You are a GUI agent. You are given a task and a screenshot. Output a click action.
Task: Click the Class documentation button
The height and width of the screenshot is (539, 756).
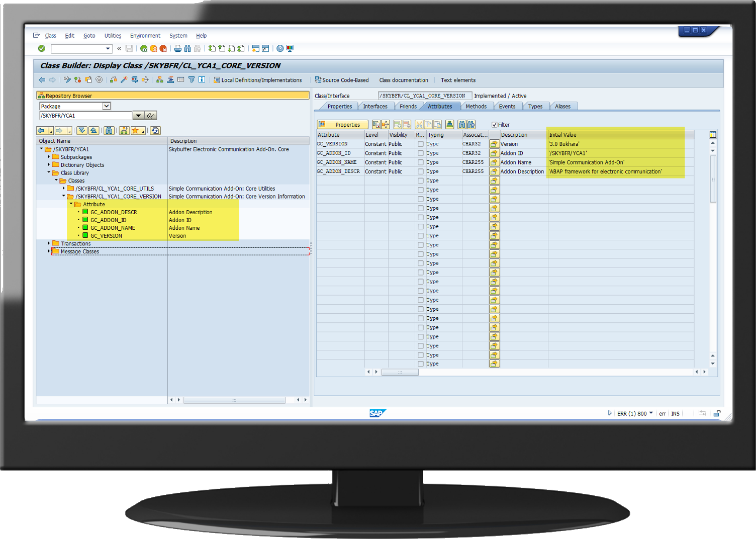coord(404,80)
